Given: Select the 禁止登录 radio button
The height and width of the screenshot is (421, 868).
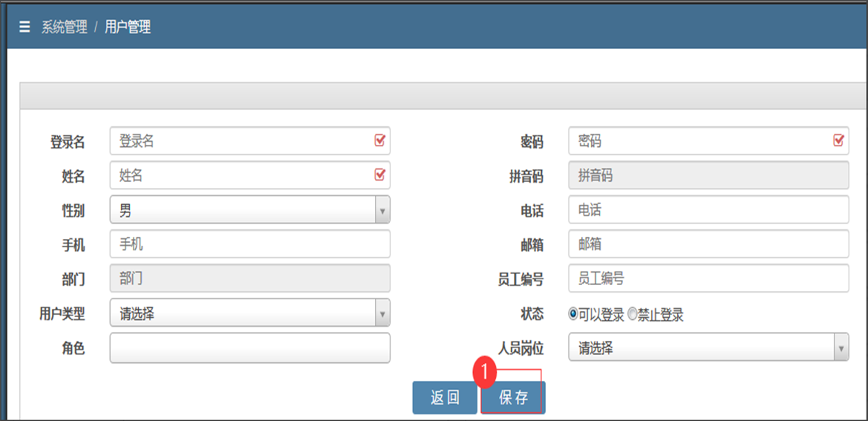Looking at the screenshot, I should point(632,314).
